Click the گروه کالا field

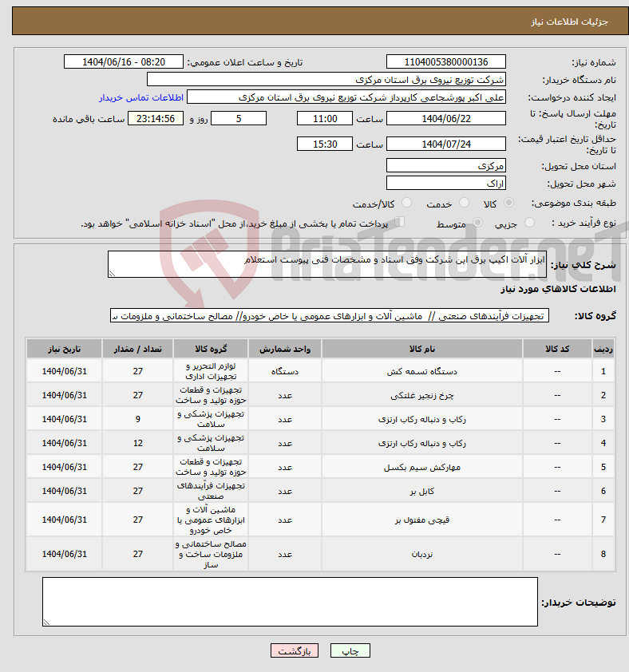point(330,316)
